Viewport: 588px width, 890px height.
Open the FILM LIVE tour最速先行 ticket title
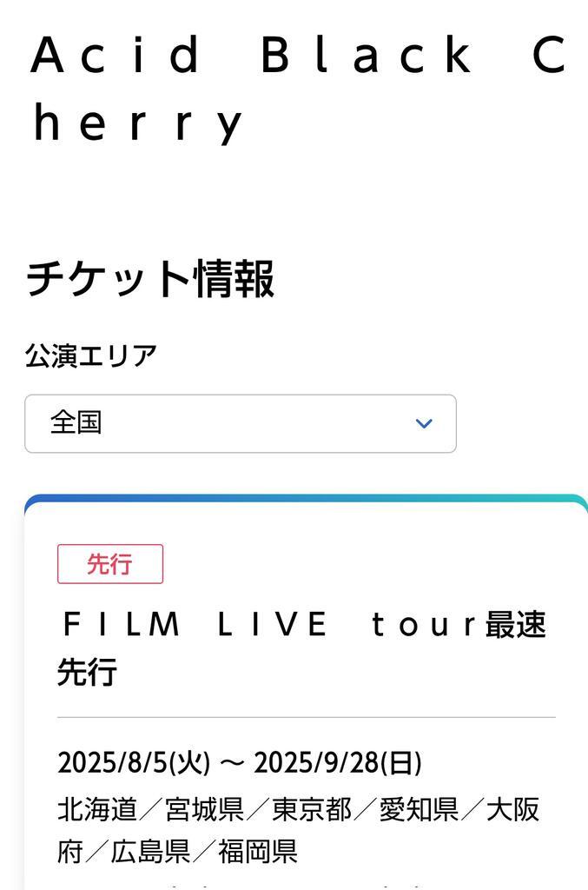(x=301, y=648)
